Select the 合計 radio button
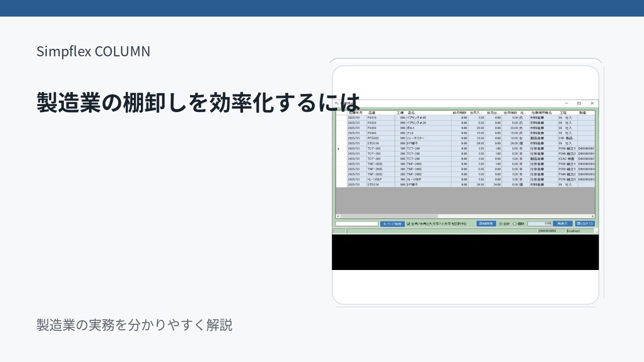The image size is (644, 362). (501, 224)
